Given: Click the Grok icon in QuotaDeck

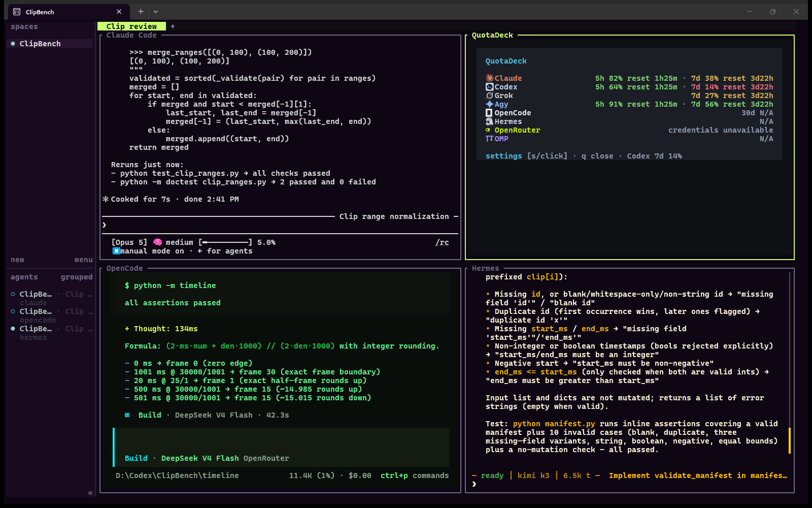Looking at the screenshot, I should pos(489,96).
